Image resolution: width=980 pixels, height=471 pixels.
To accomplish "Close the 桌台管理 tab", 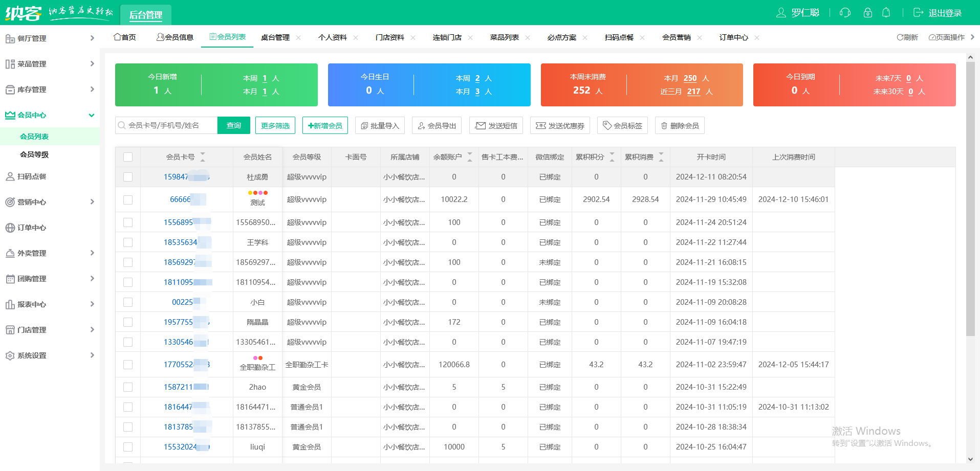I will 298,37.
